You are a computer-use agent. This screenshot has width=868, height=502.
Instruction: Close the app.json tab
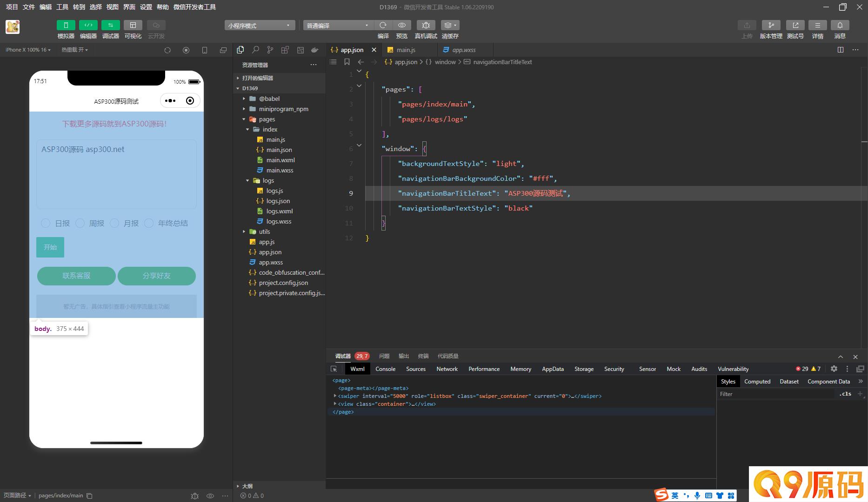[x=374, y=50]
